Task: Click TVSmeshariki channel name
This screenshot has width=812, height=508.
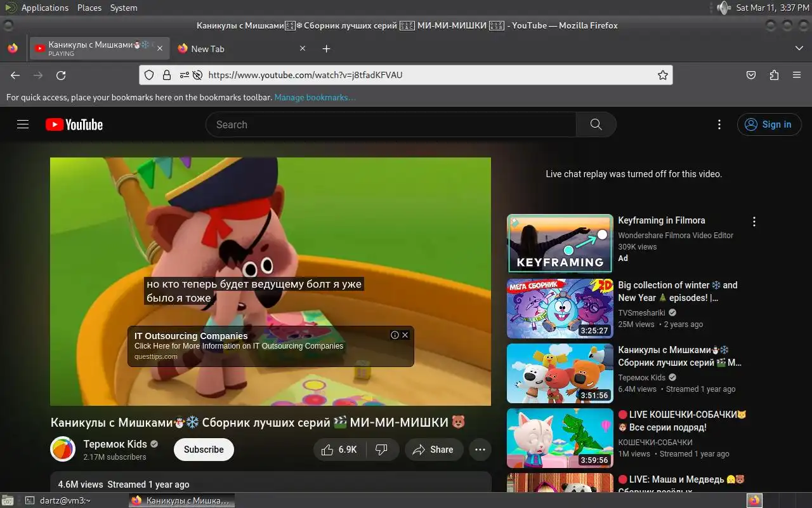Action: coord(642,312)
